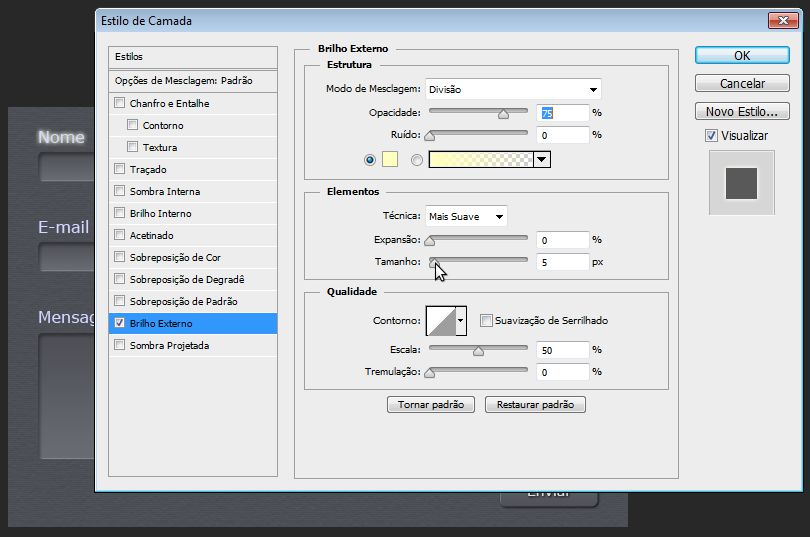Open the Estilos panel item
The height and width of the screenshot is (537, 810).
pos(193,57)
